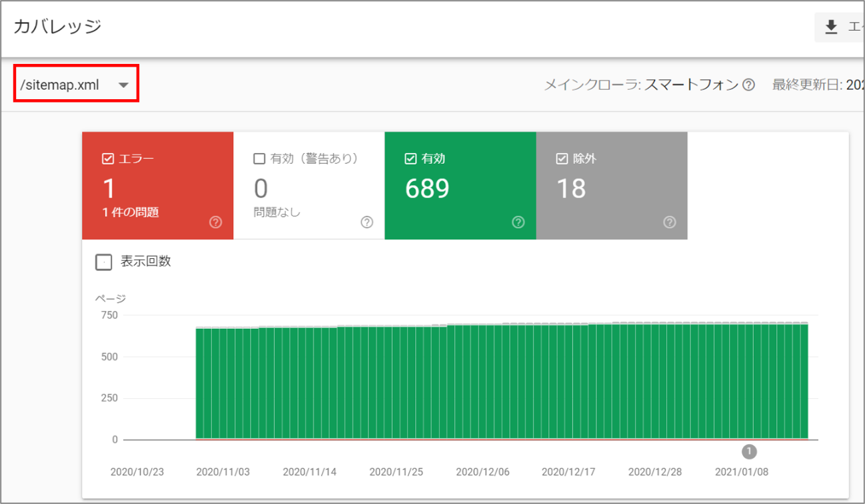Viewport: 865px width, 504px height.
Task: Click the 2020/11/25 axis date label
Action: click(397, 471)
